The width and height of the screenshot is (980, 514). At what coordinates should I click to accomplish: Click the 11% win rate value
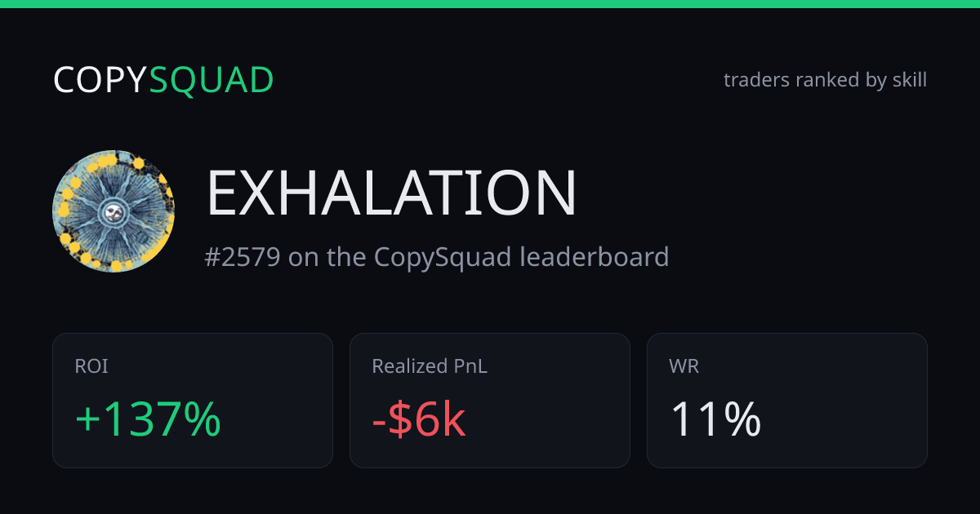click(x=715, y=419)
